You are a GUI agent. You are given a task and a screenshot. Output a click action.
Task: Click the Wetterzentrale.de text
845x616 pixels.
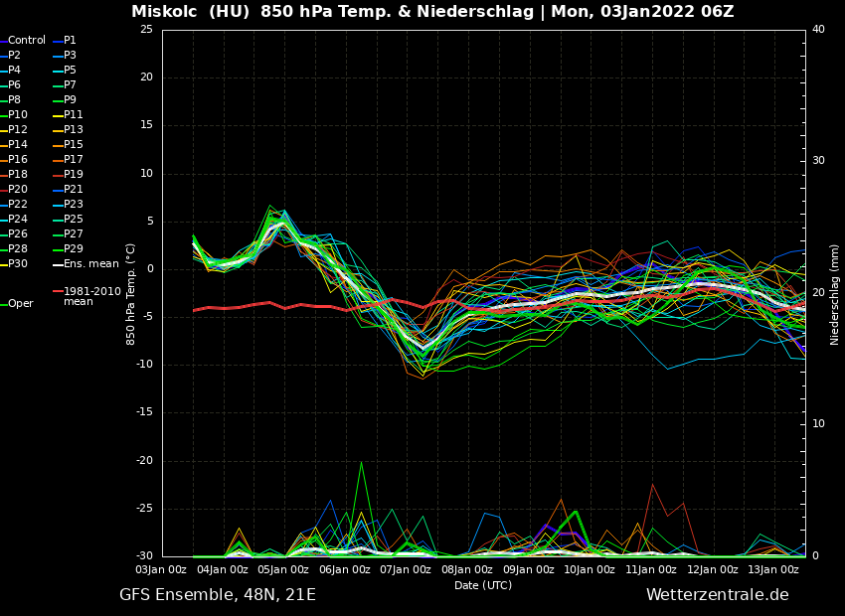pos(717,595)
